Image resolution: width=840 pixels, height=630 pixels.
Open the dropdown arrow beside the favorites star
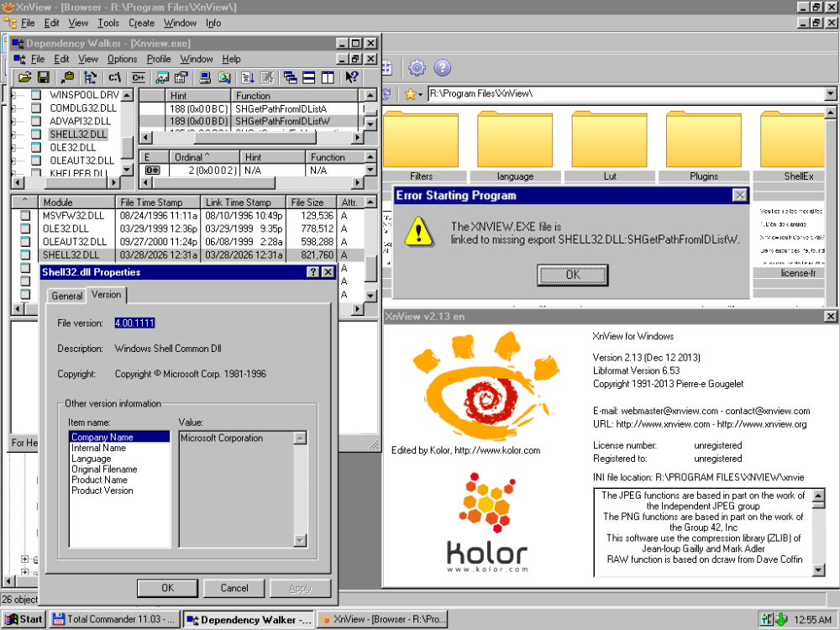click(420, 95)
